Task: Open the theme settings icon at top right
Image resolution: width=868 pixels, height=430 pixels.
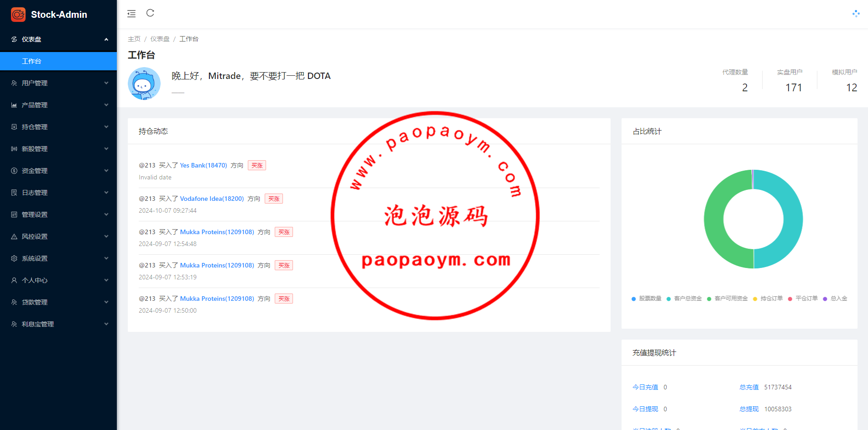Action: [856, 14]
